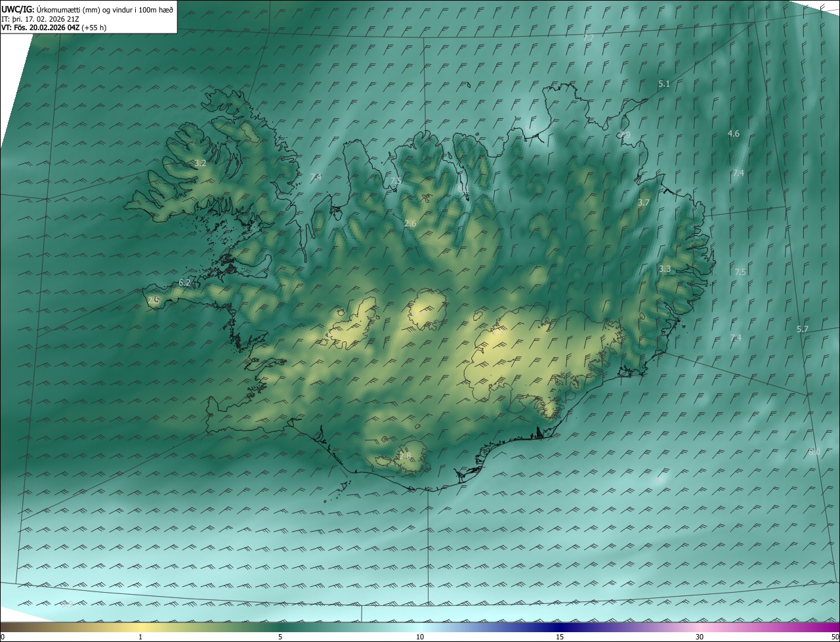Click the map title 'Úrkomumætti (mm) og vindur'

[x=84, y=9]
